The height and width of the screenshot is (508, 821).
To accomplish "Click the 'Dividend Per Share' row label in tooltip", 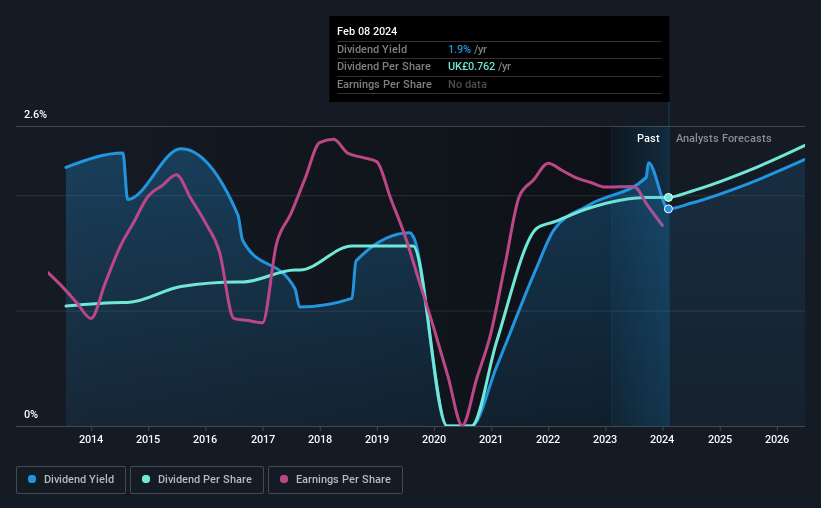I will click(384, 67).
